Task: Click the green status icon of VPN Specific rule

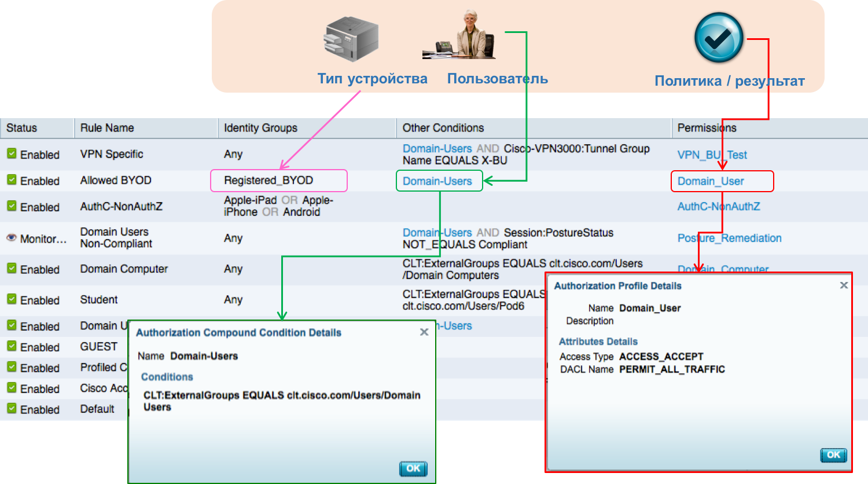Action: (11, 155)
